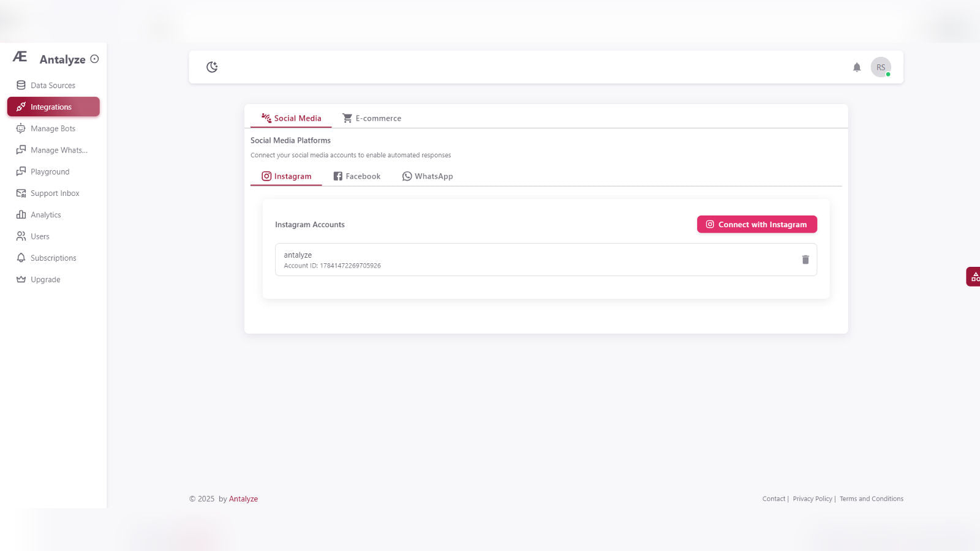Open the Playground page
The image size is (980, 551).
click(x=53, y=172)
